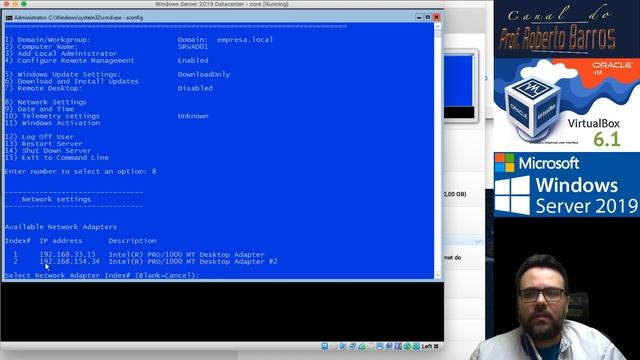The image size is (640, 360).
Task: Click the 'Windows Server 2019 Datacenter - core [Running]' title
Action: coord(222,4)
